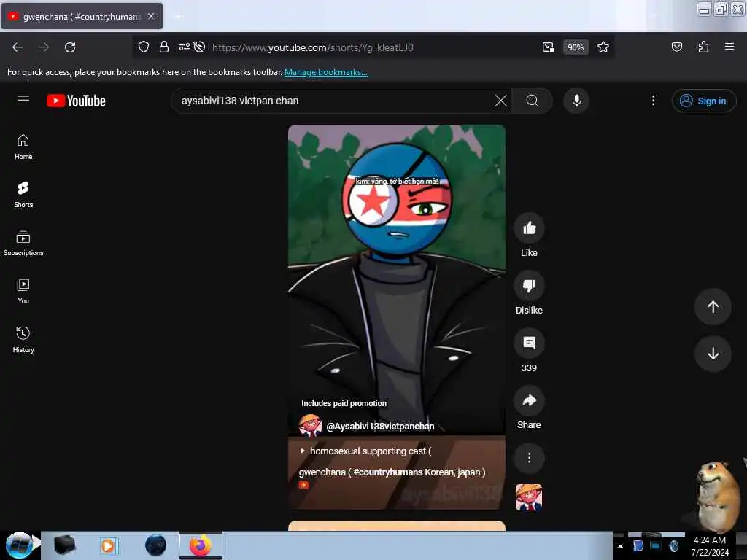Screen dimensions: 747x560
Task: Click the browser address bar URL
Action: (313, 47)
